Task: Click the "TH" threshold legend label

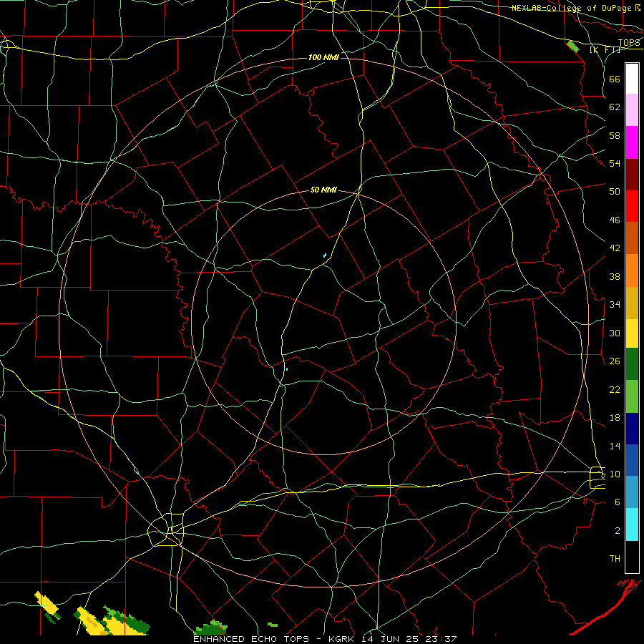Action: pos(615,559)
